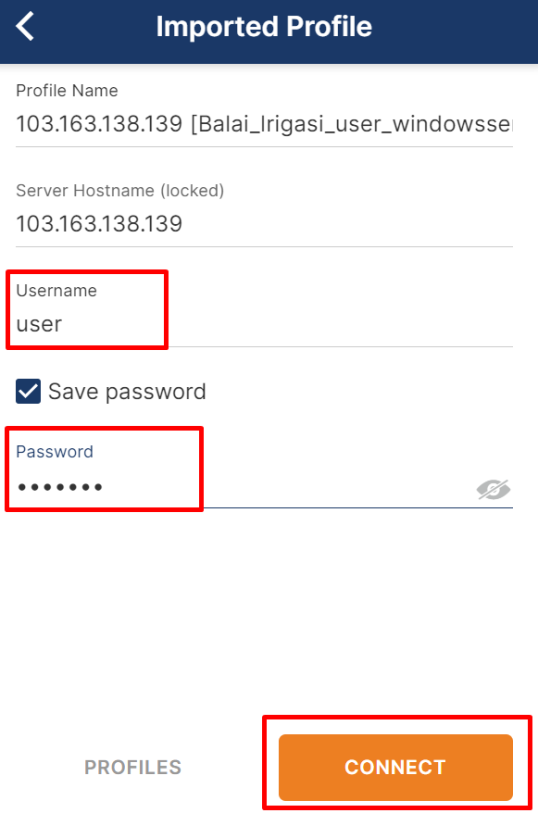Reveal password with the crossed-eye icon
Viewport: 538px width, 813px height.
[493, 489]
